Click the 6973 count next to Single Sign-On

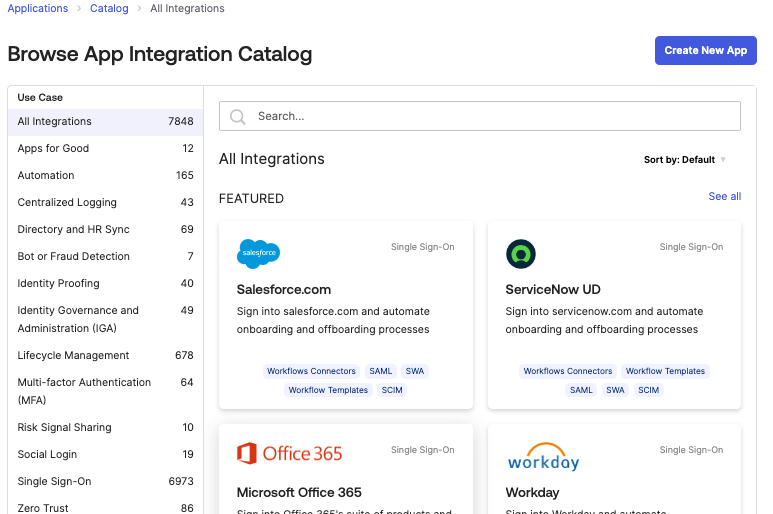point(180,481)
